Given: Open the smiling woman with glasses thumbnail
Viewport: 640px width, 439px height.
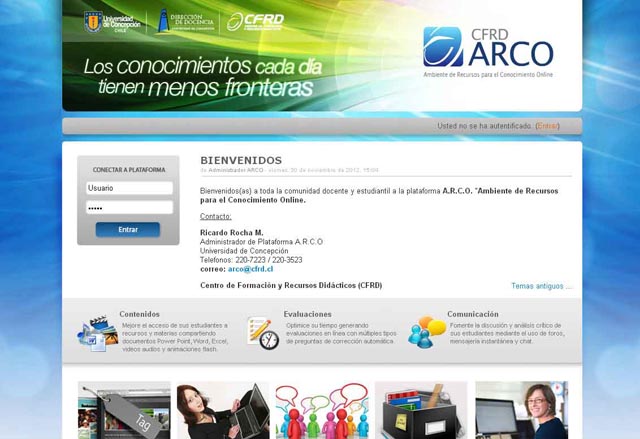Looking at the screenshot, I should pyautogui.click(x=522, y=410).
